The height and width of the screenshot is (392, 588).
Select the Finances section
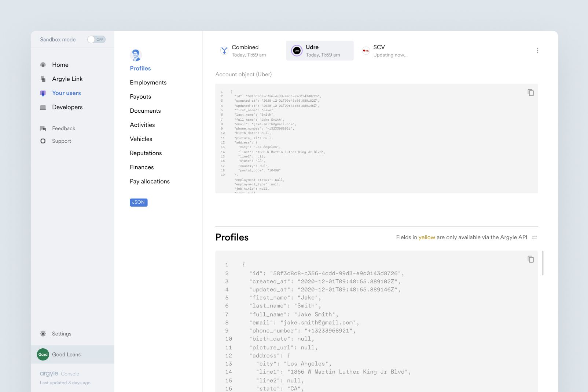click(x=142, y=167)
